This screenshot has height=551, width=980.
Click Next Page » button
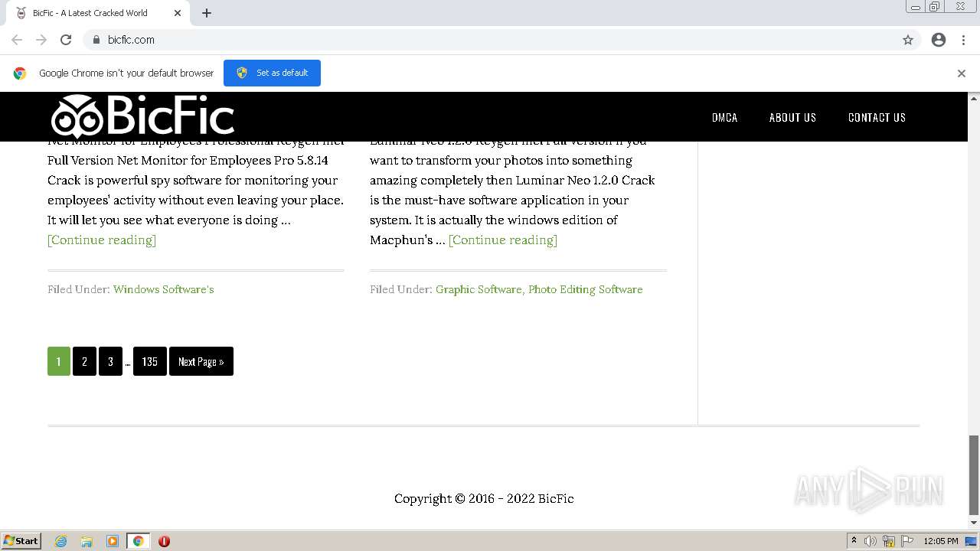click(x=201, y=361)
